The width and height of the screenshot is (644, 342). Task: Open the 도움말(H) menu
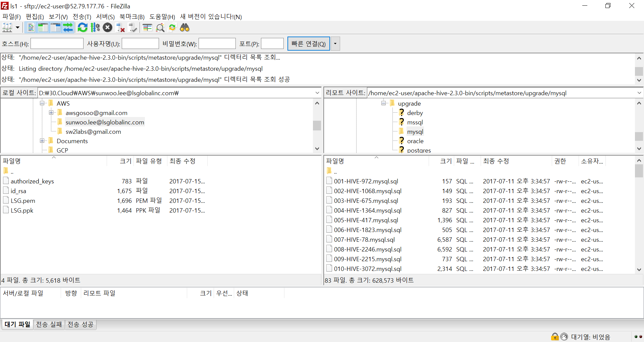tap(162, 16)
